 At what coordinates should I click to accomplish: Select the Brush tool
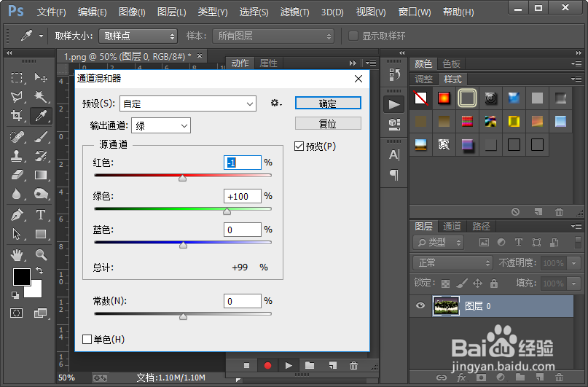pos(41,136)
